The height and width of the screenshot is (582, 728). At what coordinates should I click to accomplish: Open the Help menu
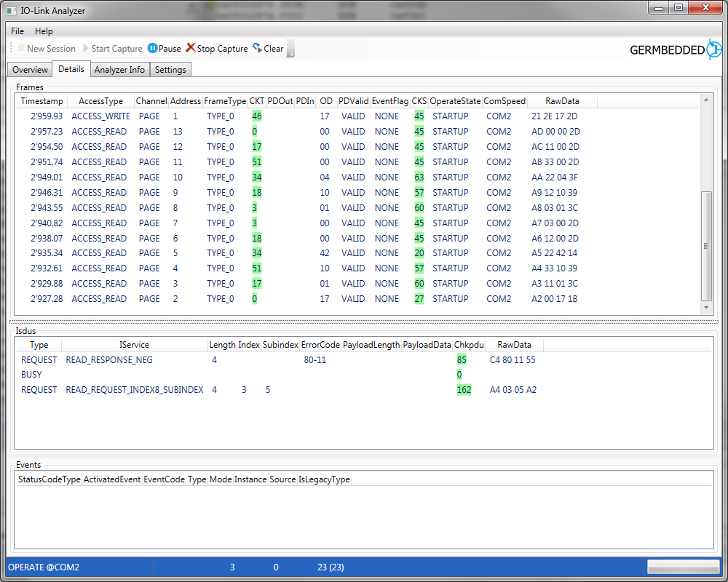pyautogui.click(x=44, y=31)
